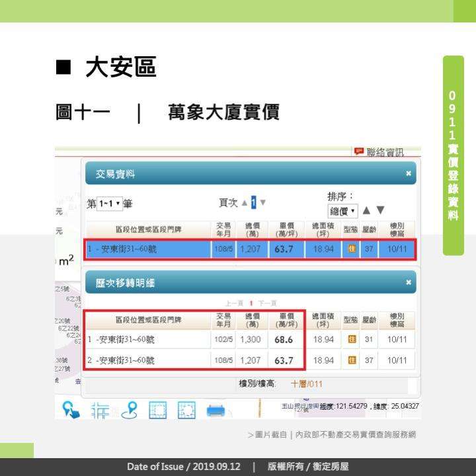Select the map point query tool icon
This screenshot has height=476, width=476.
point(71,410)
